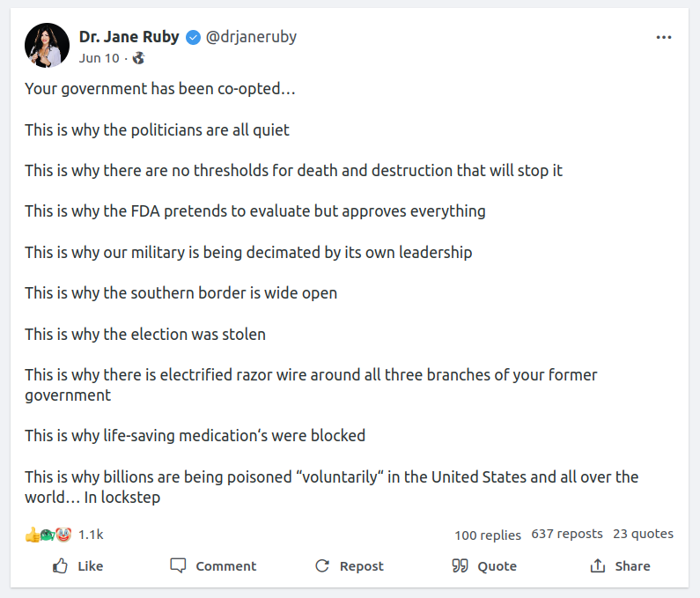View the 1.1k reactions count

coord(91,535)
